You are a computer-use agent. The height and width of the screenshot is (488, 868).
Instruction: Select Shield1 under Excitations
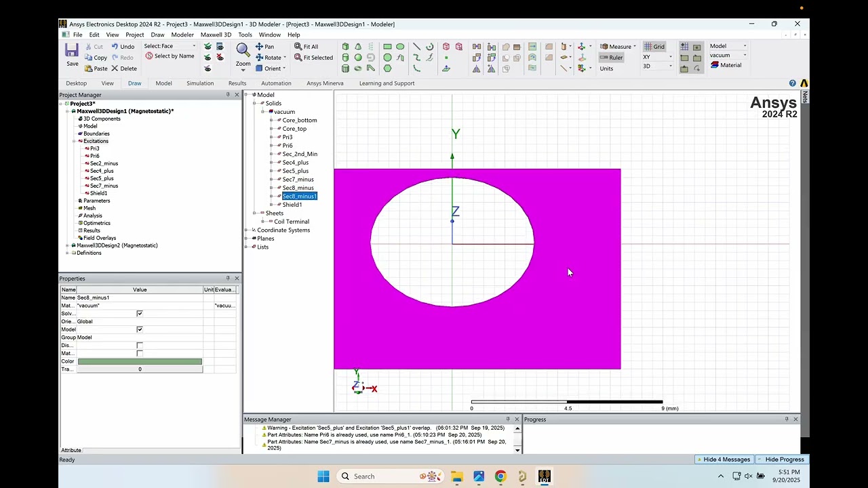tap(98, 193)
